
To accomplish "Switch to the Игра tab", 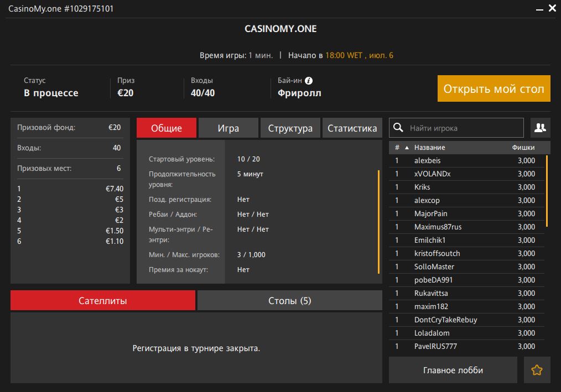I will pos(228,128).
